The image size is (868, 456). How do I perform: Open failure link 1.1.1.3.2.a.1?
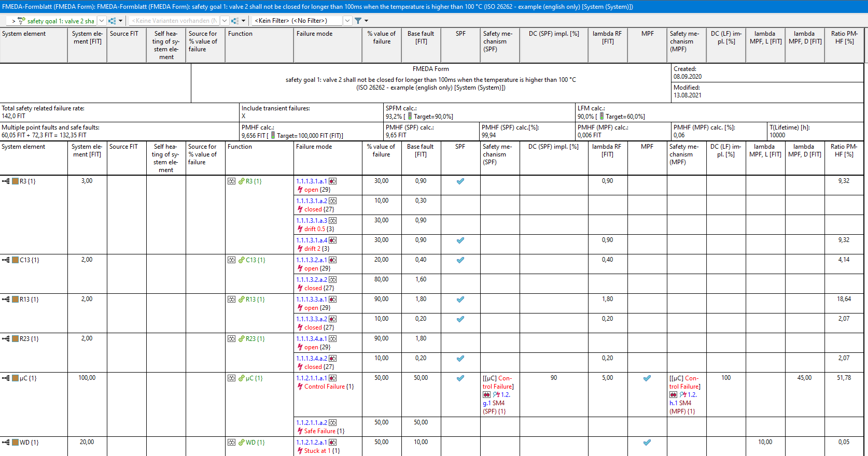(312, 260)
